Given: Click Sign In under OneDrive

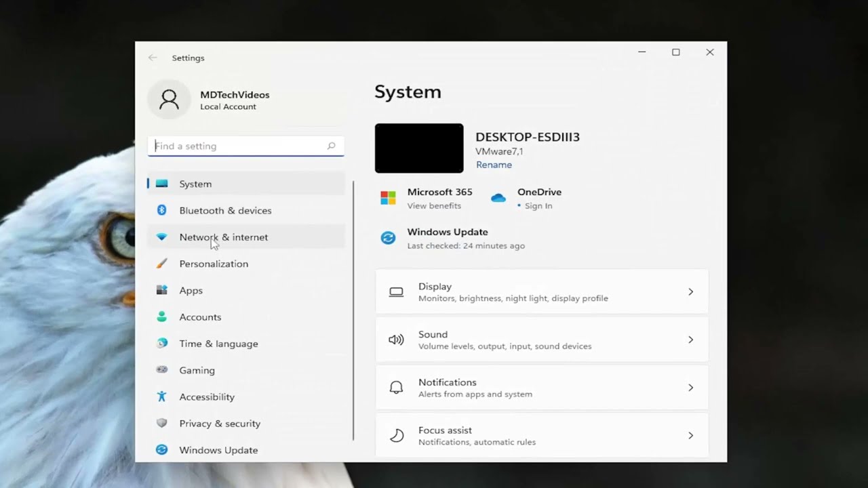Looking at the screenshot, I should 538,206.
